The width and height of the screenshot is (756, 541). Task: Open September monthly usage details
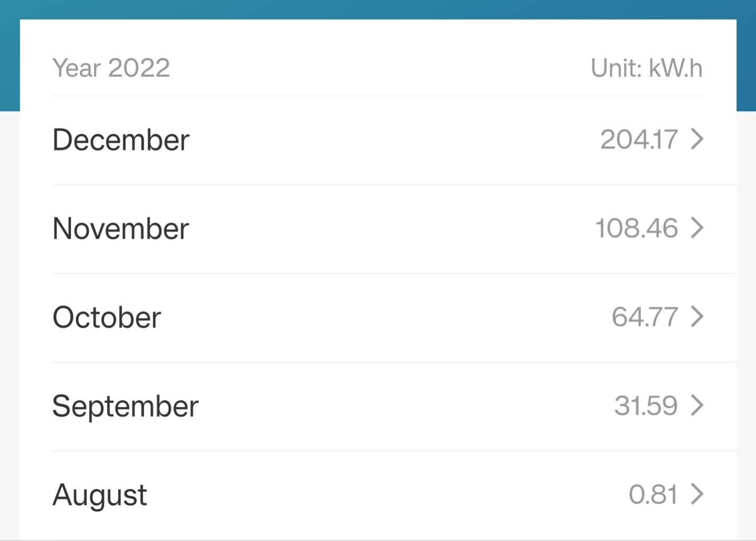click(x=378, y=406)
